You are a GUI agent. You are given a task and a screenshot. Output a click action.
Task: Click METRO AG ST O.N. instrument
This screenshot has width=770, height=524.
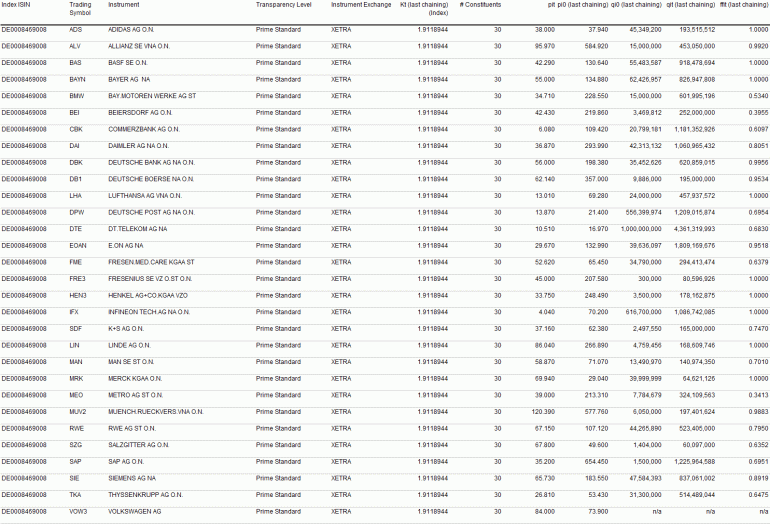[x=136, y=395]
